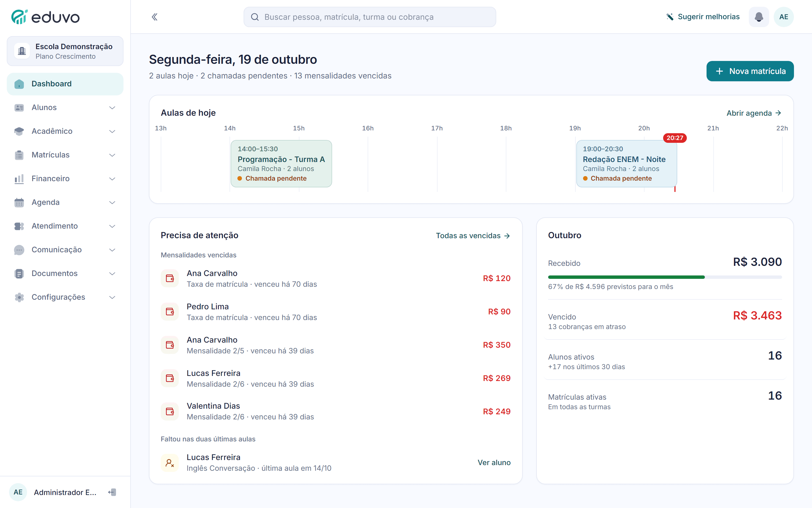Expand the Financeiro menu chevron
The height and width of the screenshot is (508, 812).
tap(112, 179)
